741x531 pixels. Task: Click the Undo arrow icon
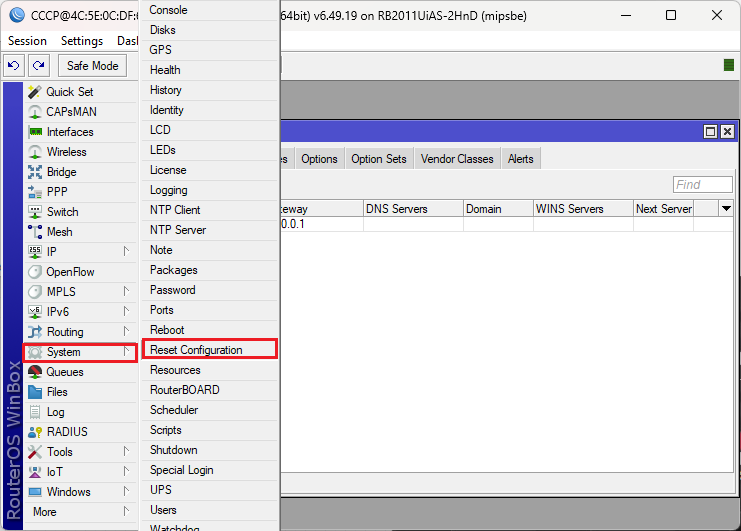pos(14,65)
